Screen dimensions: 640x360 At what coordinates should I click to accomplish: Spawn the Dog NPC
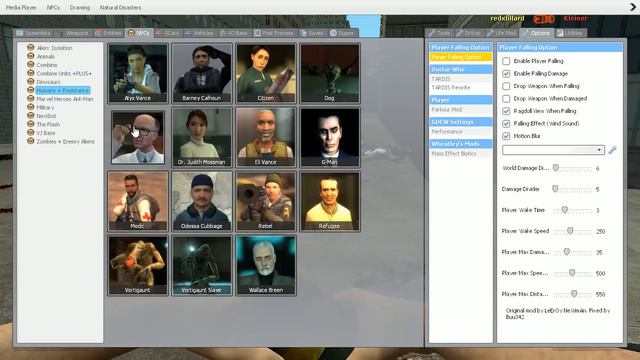(330, 73)
